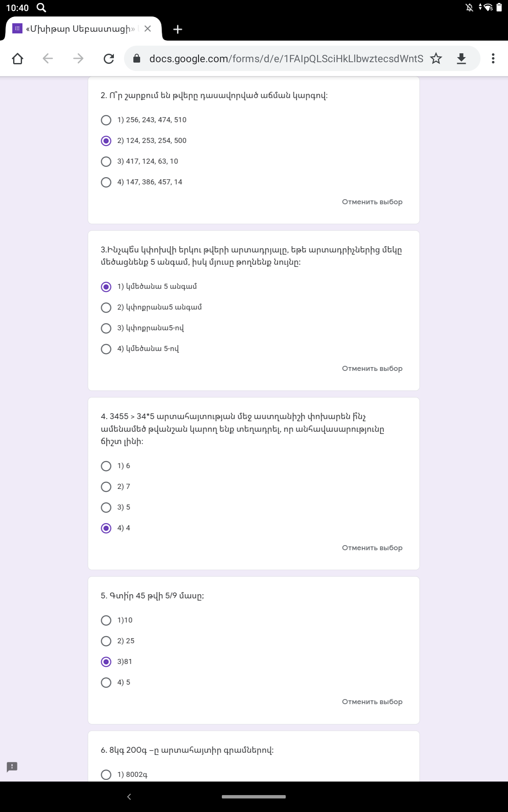Clear selection for question 2 via "Отменить выбор"
The height and width of the screenshot is (812, 508).
coord(372,202)
